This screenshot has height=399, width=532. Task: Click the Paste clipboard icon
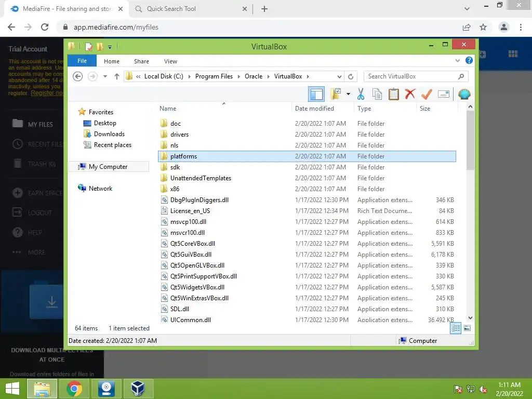coord(393,94)
